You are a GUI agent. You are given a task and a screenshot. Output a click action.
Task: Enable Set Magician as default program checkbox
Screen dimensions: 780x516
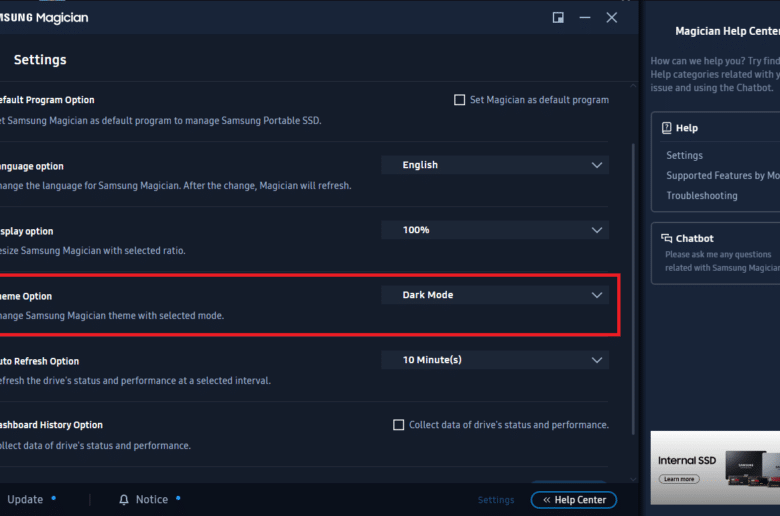(460, 100)
